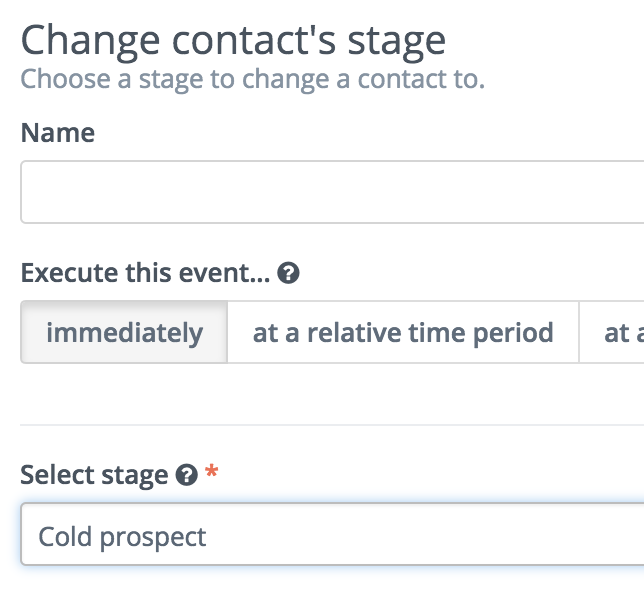
Task: Choose 'at a relative time period' option
Action: (403, 332)
